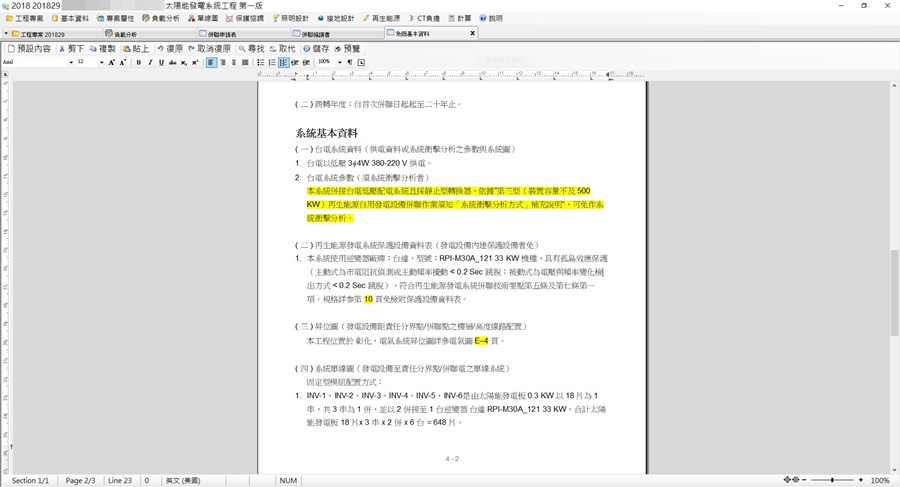Close the 系統基本資料 tab
The height and width of the screenshot is (487, 900).
[x=472, y=33]
